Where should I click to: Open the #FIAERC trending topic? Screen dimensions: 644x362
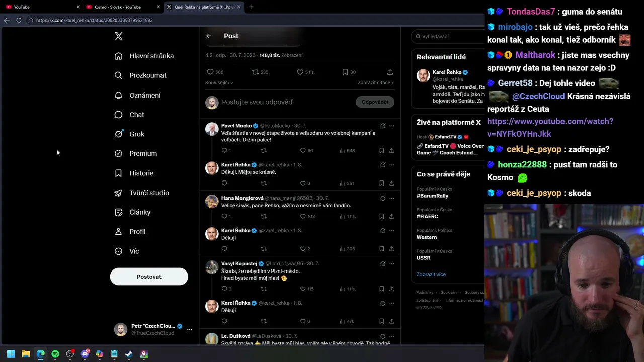coord(427,216)
